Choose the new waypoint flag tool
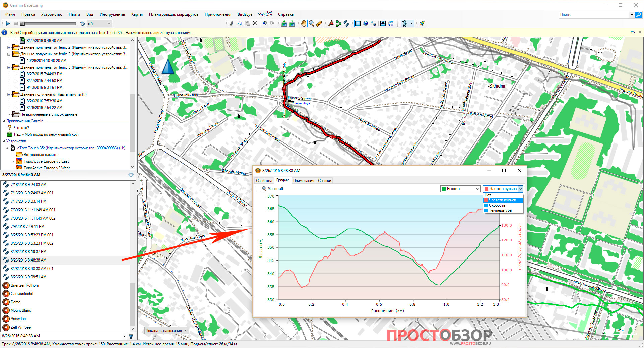Screen dimensions: 644x348 331,23
